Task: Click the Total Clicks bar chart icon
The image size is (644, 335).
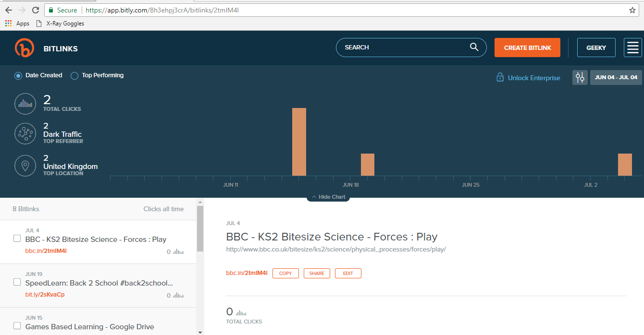Action: point(25,104)
